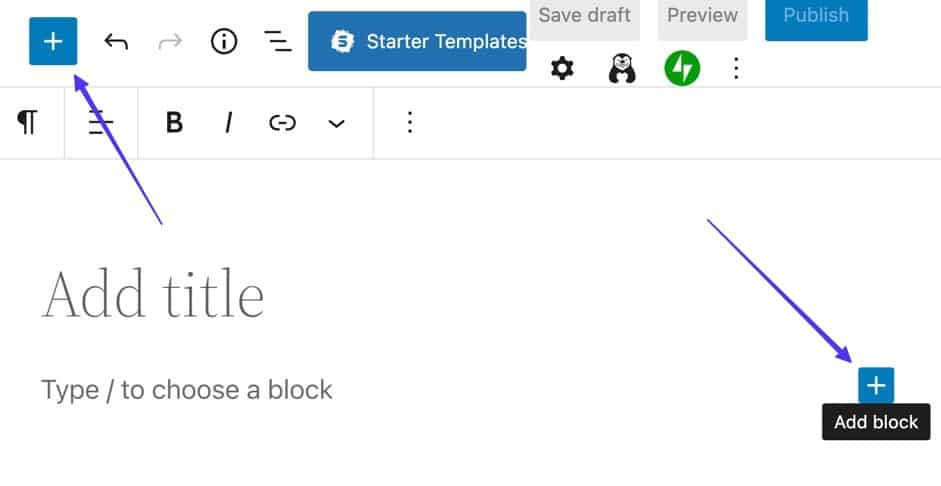Toggle the block inserter in top toolbar
Screen dimensions: 941x486
(x=53, y=41)
